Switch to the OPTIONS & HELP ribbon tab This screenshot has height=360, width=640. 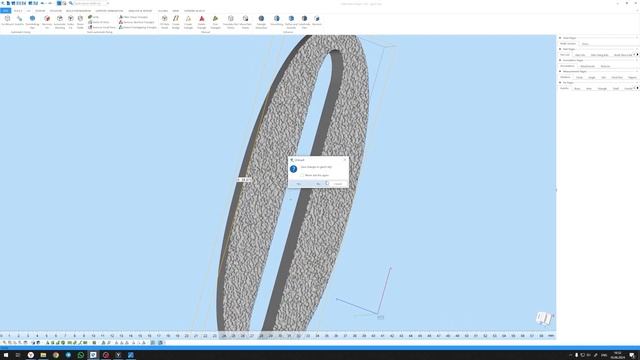194,11
